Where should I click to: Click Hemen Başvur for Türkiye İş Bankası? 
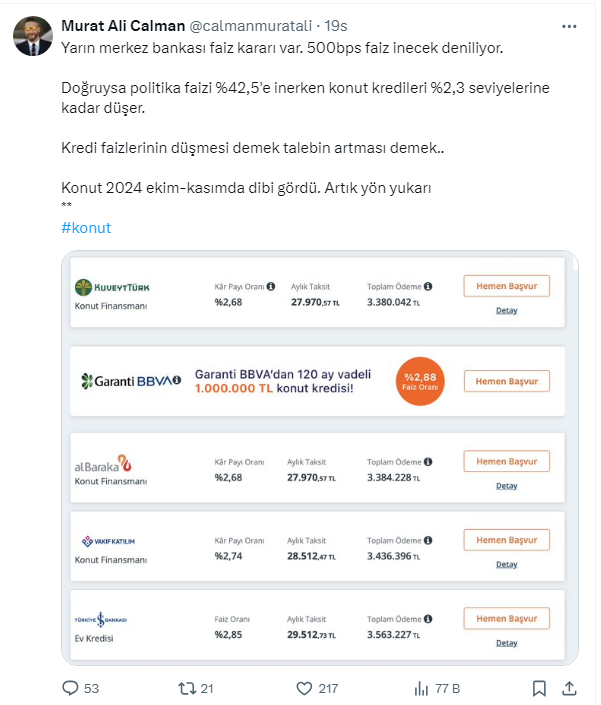tap(506, 618)
